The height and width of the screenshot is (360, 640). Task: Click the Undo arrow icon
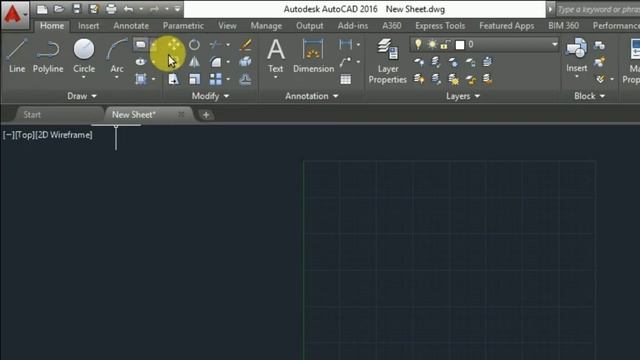129,9
